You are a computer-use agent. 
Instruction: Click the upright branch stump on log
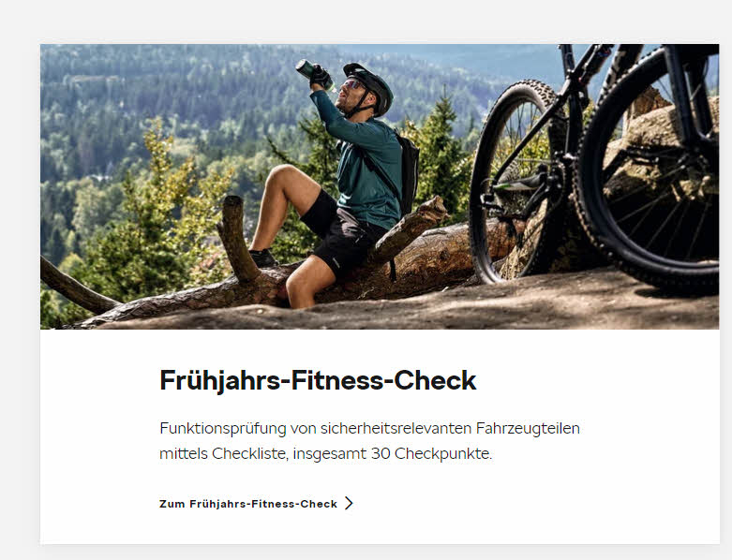[237, 237]
